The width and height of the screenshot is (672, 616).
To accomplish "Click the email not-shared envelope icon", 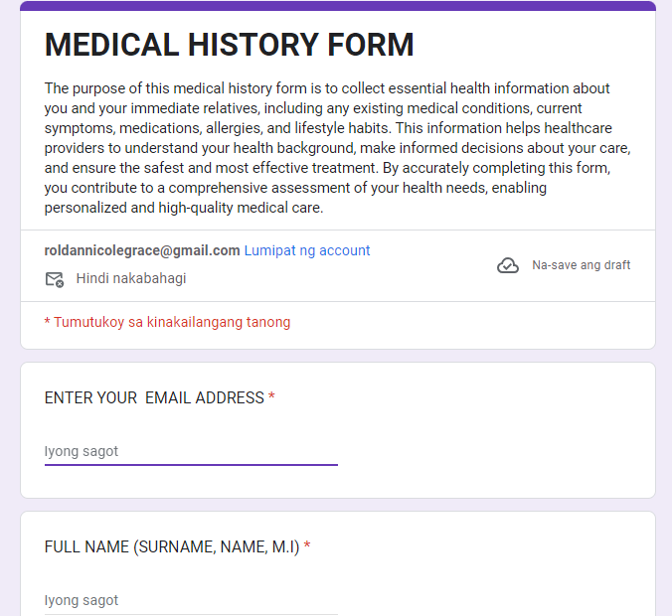I will [x=55, y=279].
